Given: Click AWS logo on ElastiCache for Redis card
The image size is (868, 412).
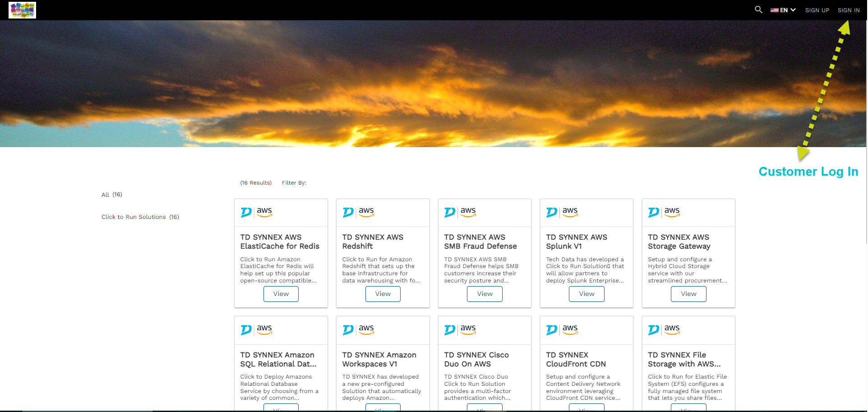Looking at the screenshot, I should [x=264, y=212].
